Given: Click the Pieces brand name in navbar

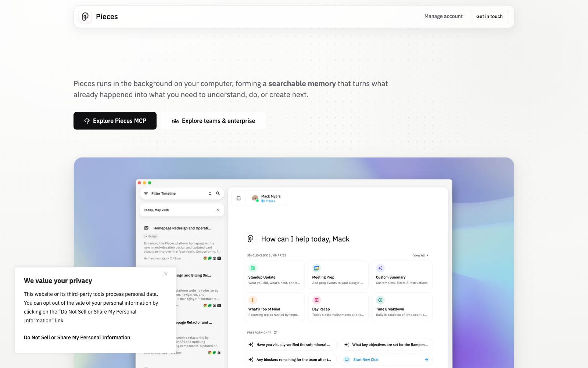Looking at the screenshot, I should tap(107, 17).
